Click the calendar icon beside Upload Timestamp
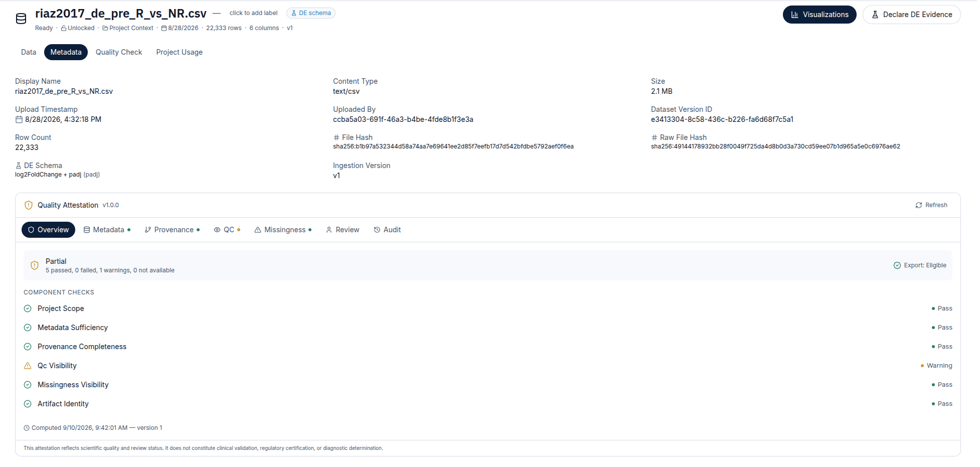The height and width of the screenshot is (467, 980). tap(19, 119)
